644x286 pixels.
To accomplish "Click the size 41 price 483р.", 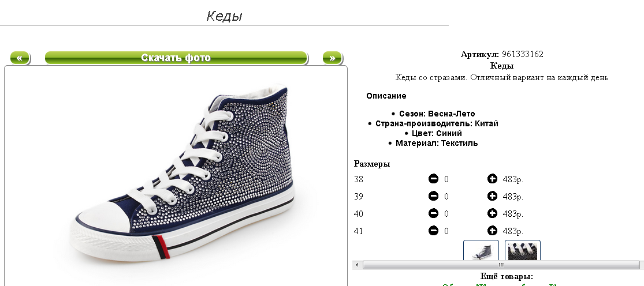I will pyautogui.click(x=513, y=231).
